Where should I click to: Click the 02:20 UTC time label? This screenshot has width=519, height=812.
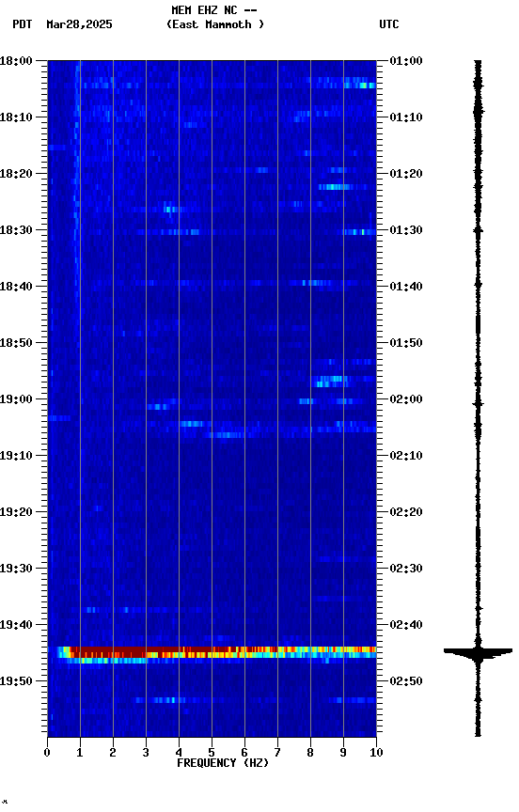[406, 512]
